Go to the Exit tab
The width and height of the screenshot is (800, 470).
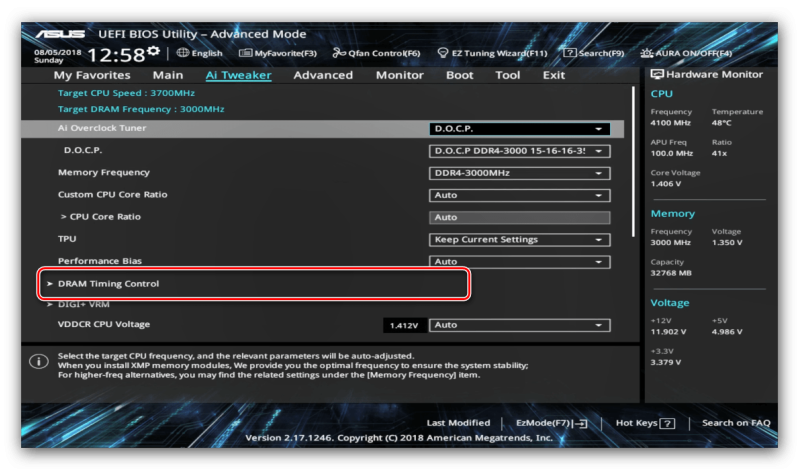554,75
